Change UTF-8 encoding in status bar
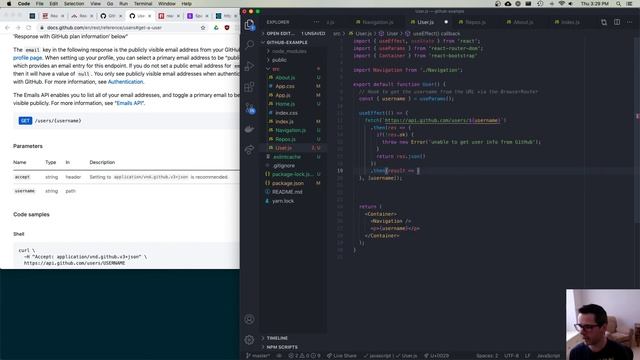The width and height of the screenshot is (640, 360). click(x=511, y=356)
